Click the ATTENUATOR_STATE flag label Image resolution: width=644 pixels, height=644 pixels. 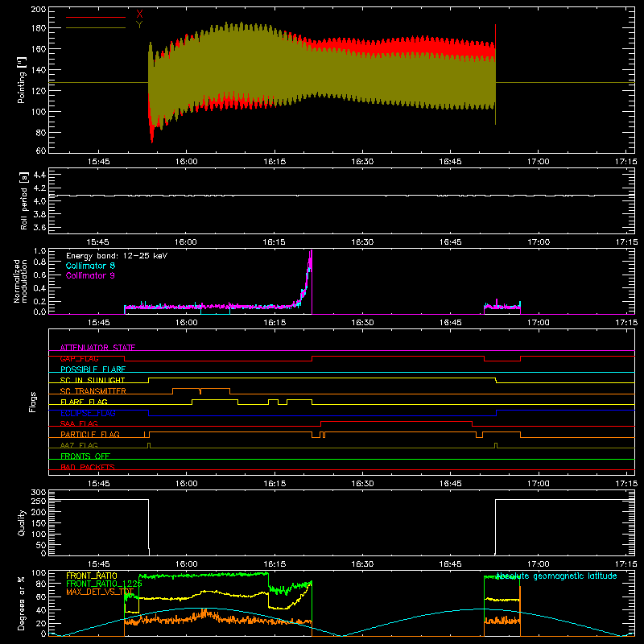tap(97, 348)
